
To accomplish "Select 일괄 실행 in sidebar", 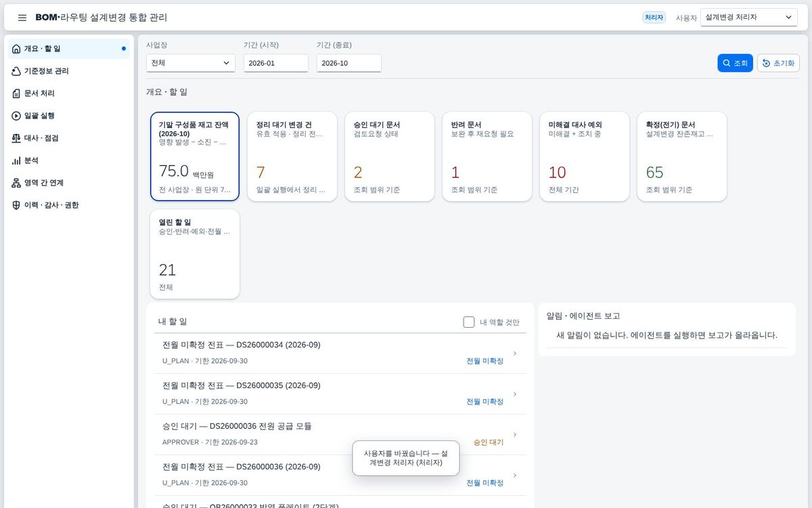I will click(x=69, y=116).
